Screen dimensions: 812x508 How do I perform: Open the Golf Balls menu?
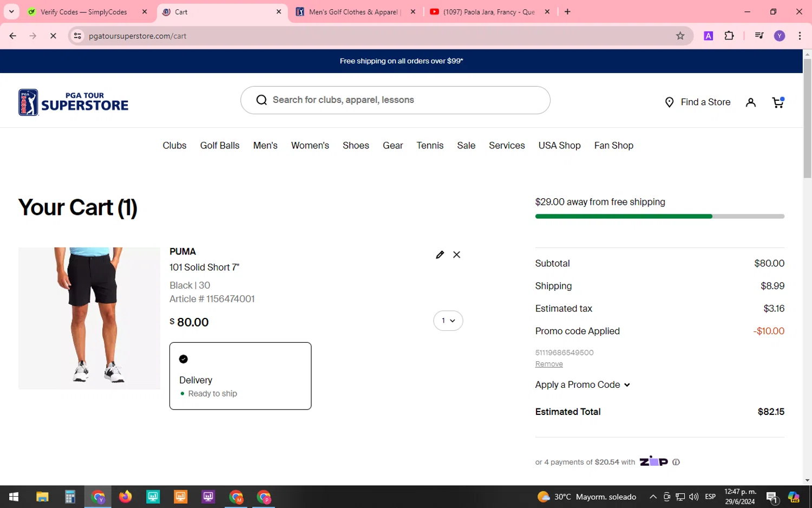pos(220,145)
